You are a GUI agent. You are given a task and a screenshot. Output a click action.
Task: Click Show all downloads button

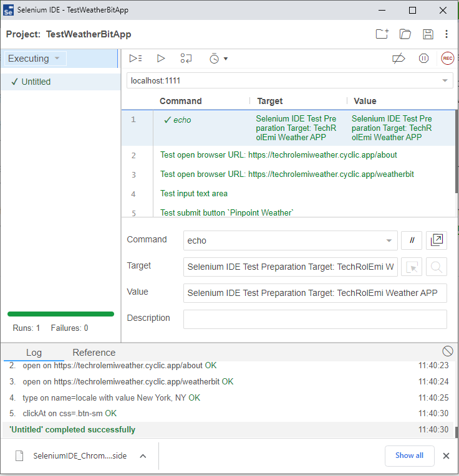click(409, 455)
